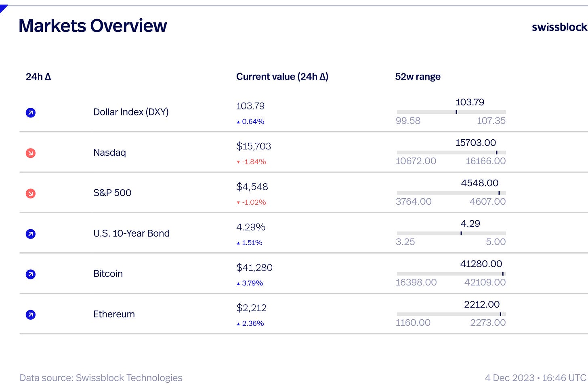This screenshot has width=588, height=392.
Task: Select the S&P 500 row label
Action: (112, 193)
